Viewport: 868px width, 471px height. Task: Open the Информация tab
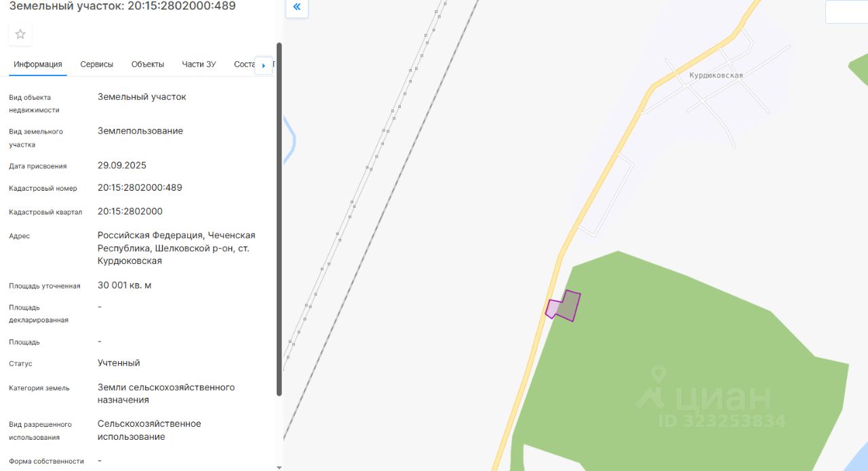(38, 64)
